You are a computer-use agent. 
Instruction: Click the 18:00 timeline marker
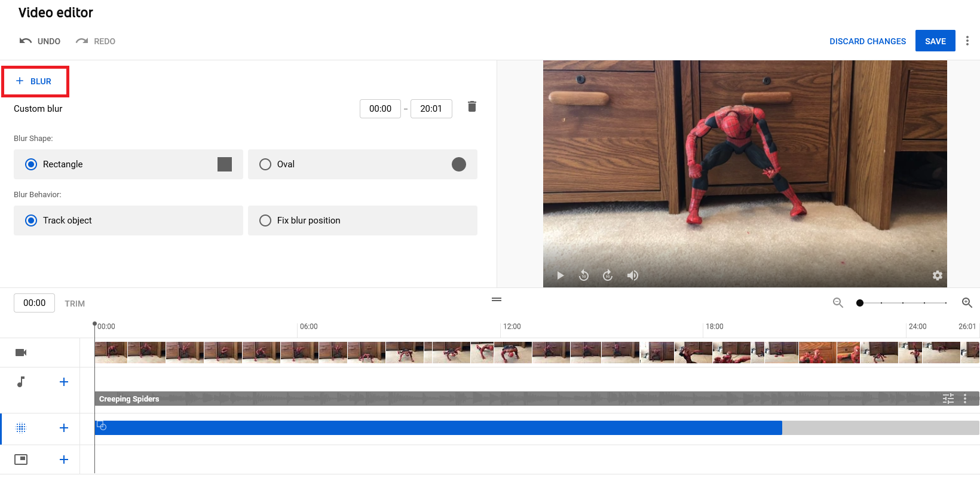[714, 326]
